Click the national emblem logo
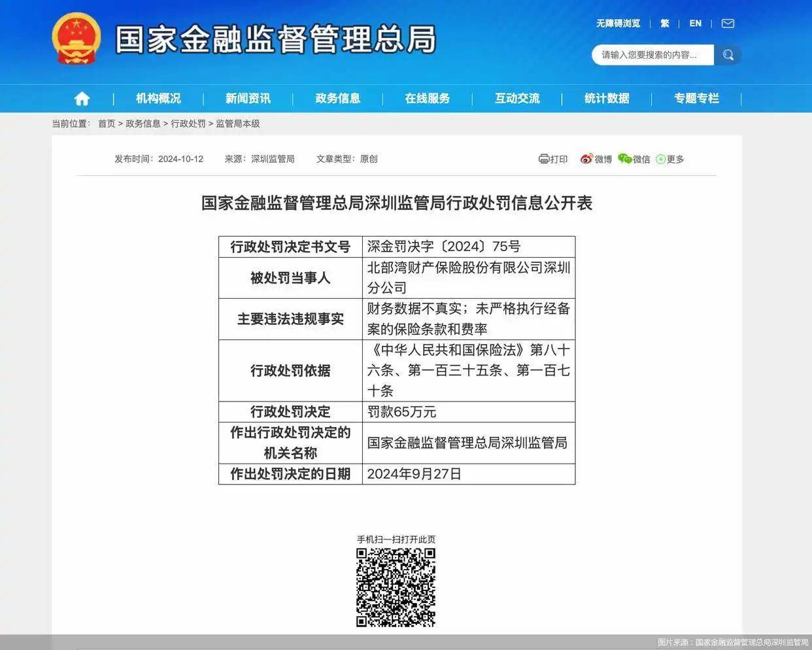Viewport: 812px width, 650px height. click(x=76, y=39)
